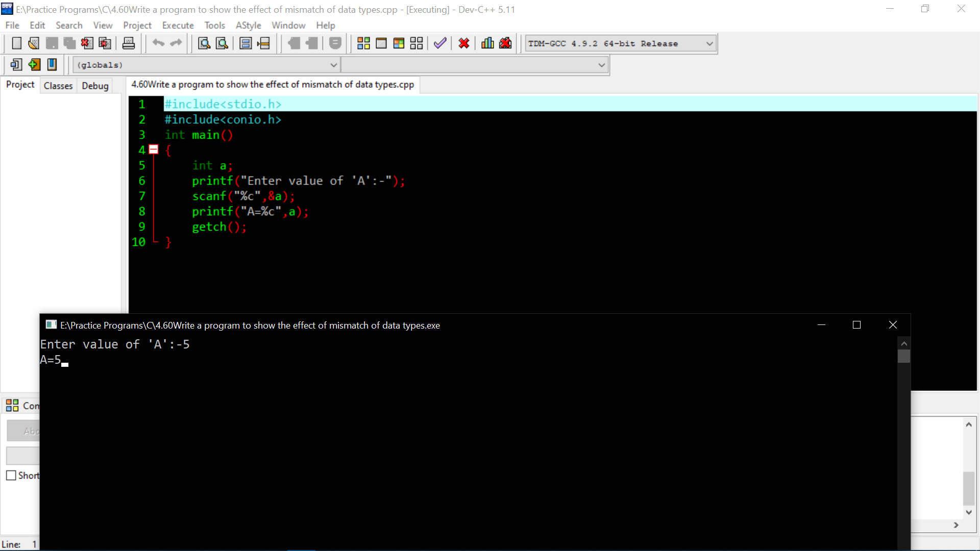The image size is (980, 551).
Task: Click the #include<conio.h> line
Action: pos(223,119)
